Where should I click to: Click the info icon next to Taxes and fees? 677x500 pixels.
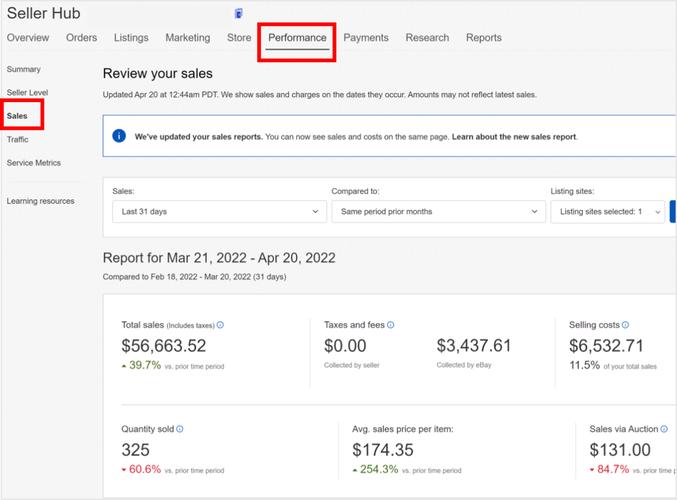coord(390,325)
